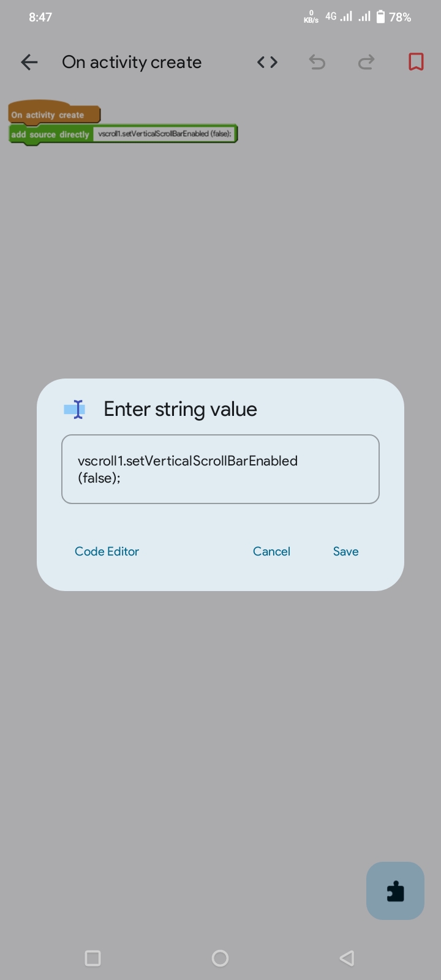441x980 pixels.
Task: Open the Code Editor
Action: [x=107, y=551]
